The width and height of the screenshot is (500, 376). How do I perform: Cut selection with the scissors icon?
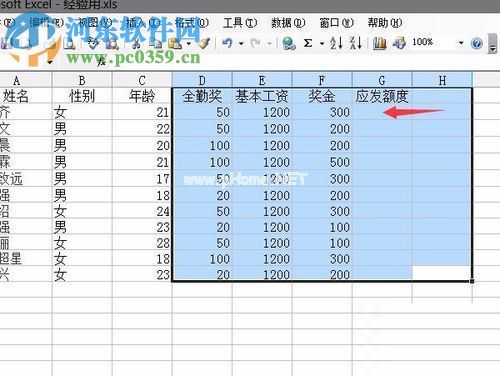point(136,43)
